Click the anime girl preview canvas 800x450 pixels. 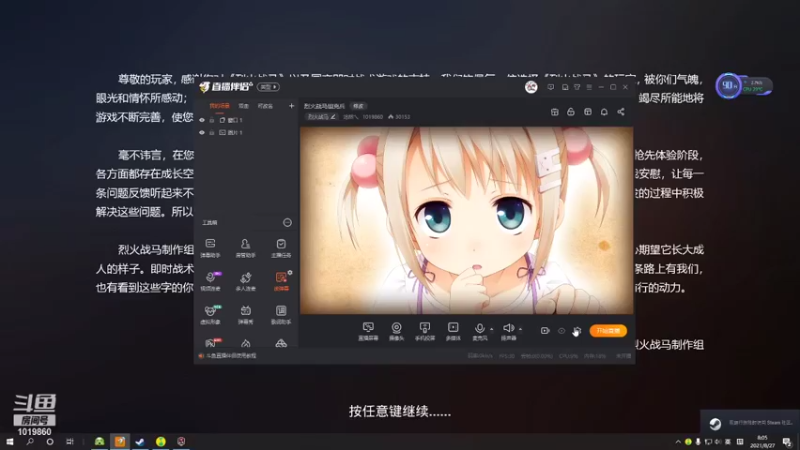[x=466, y=220]
